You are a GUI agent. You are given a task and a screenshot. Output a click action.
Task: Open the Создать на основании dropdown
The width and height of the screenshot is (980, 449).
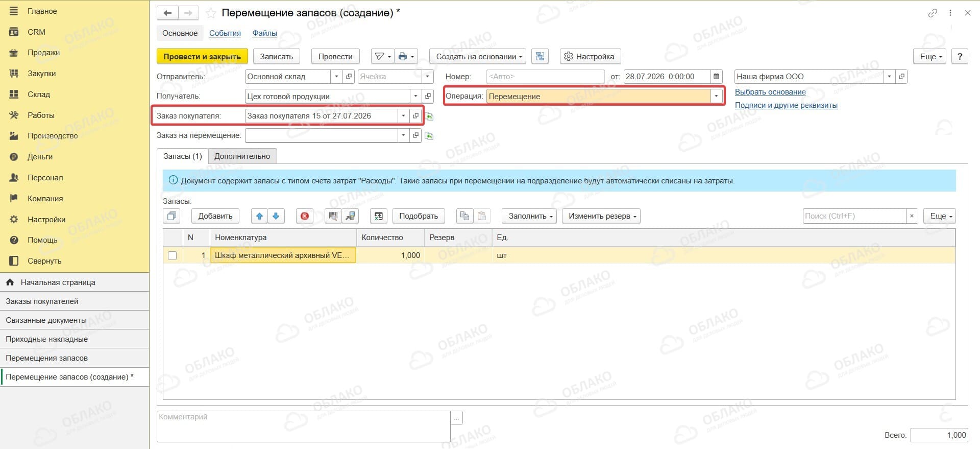click(x=478, y=56)
